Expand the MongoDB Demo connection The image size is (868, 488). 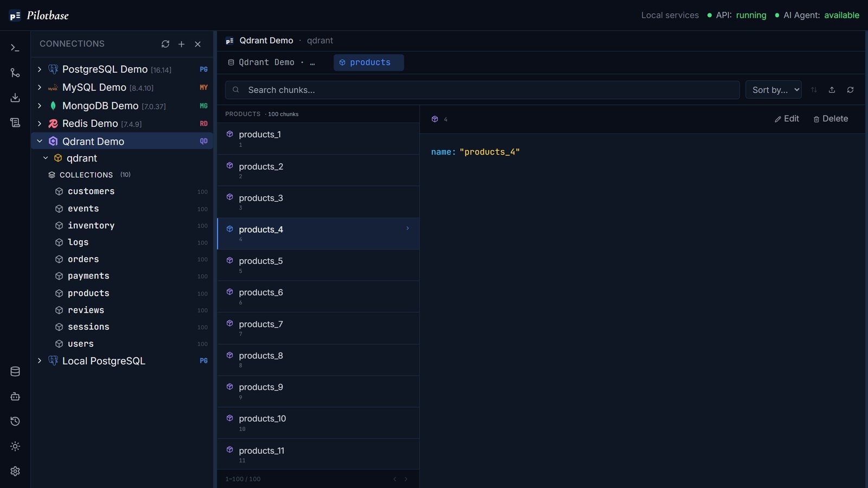[40, 106]
